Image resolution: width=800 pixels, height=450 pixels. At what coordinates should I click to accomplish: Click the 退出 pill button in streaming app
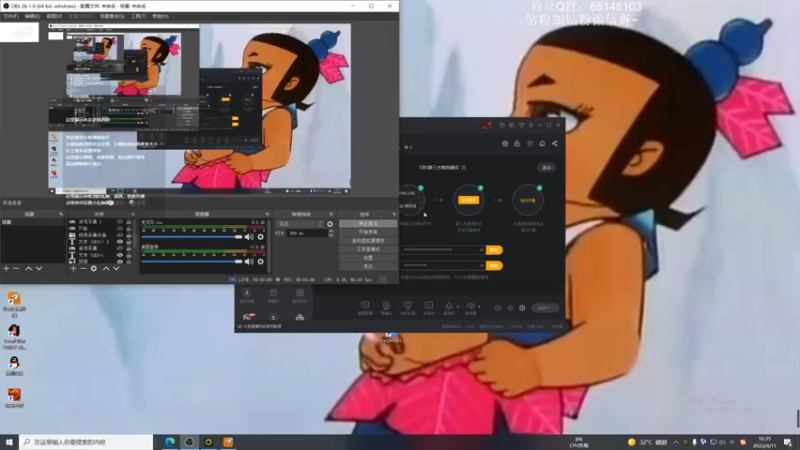tap(546, 167)
